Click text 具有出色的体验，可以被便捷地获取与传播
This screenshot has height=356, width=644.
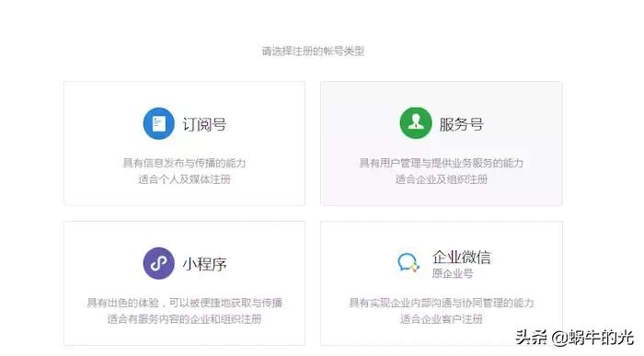[184, 303]
